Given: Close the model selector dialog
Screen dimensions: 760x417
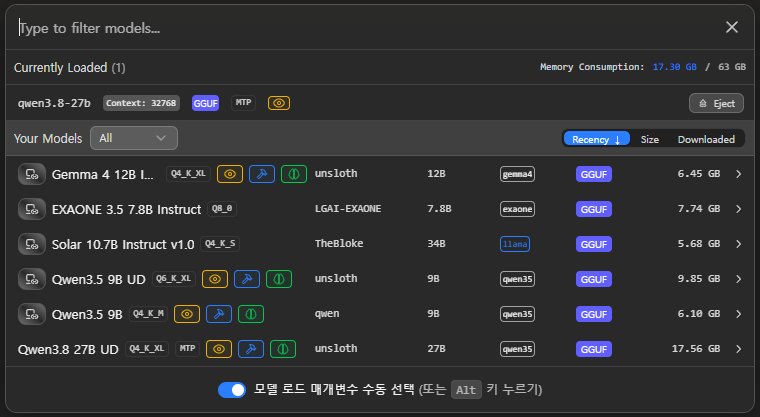Looking at the screenshot, I should tap(732, 27).
